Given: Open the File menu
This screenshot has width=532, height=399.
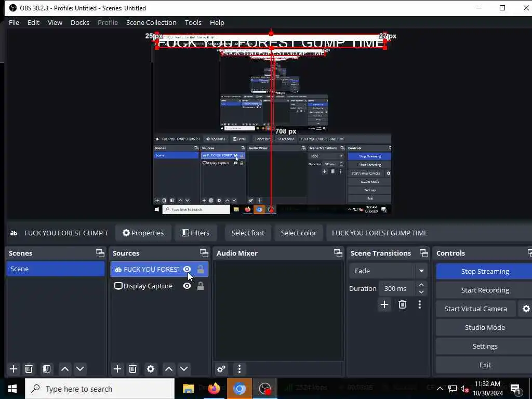Looking at the screenshot, I should [x=14, y=22].
